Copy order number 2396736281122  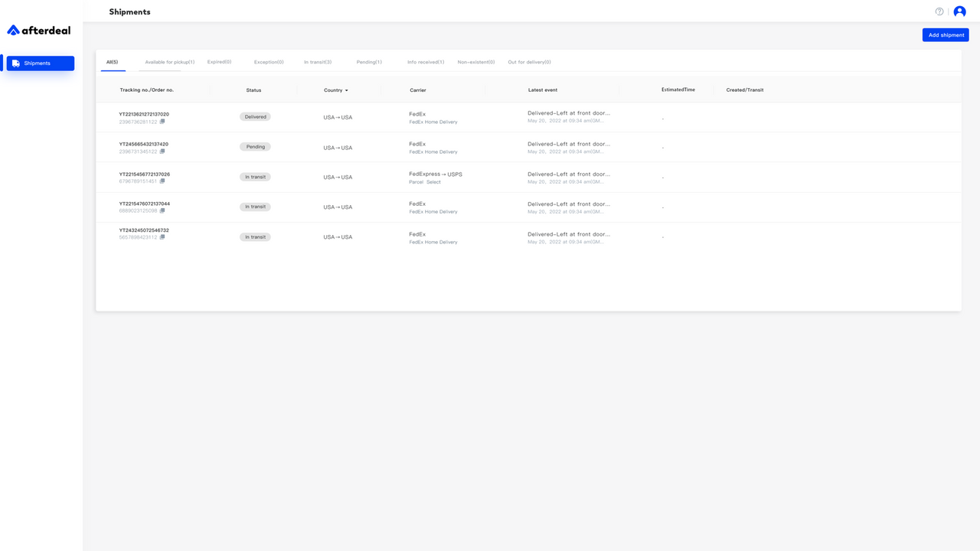coord(162,122)
